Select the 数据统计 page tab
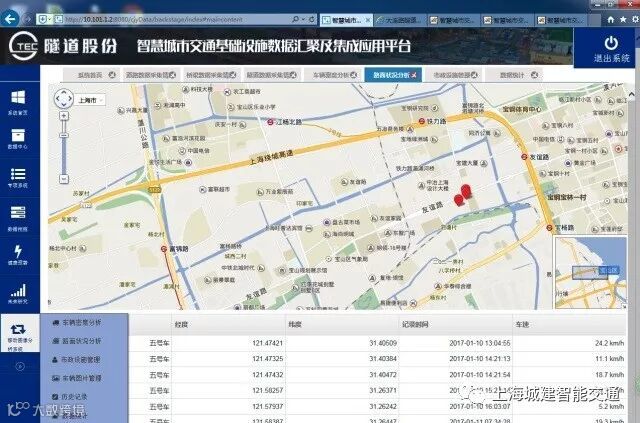640x423 pixels. 512,75
